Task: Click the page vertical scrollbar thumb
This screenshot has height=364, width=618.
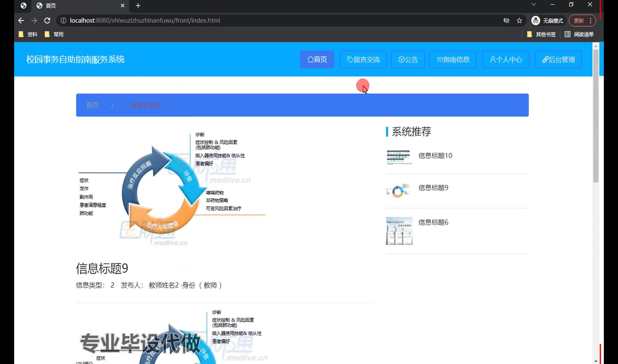Action: 596,116
